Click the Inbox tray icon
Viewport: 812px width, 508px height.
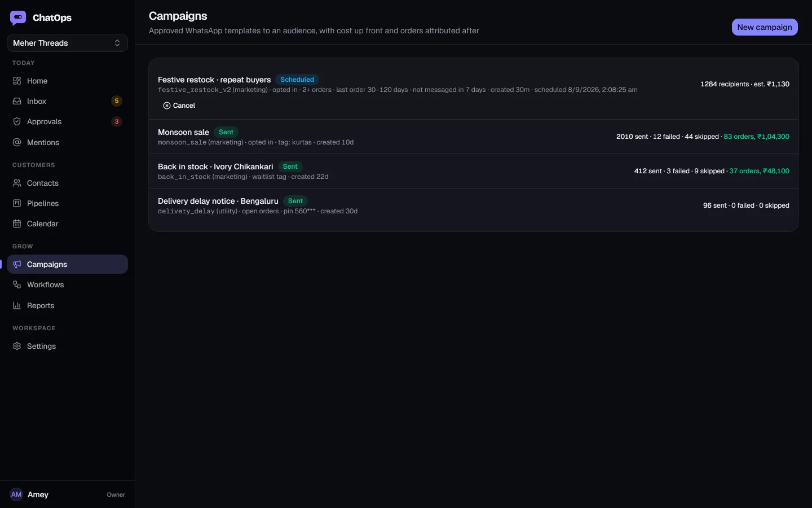[17, 101]
